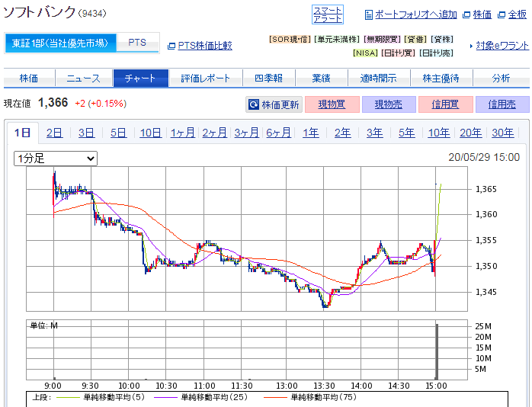
Task: Select the 1日 chart period tab
Action: [x=23, y=133]
